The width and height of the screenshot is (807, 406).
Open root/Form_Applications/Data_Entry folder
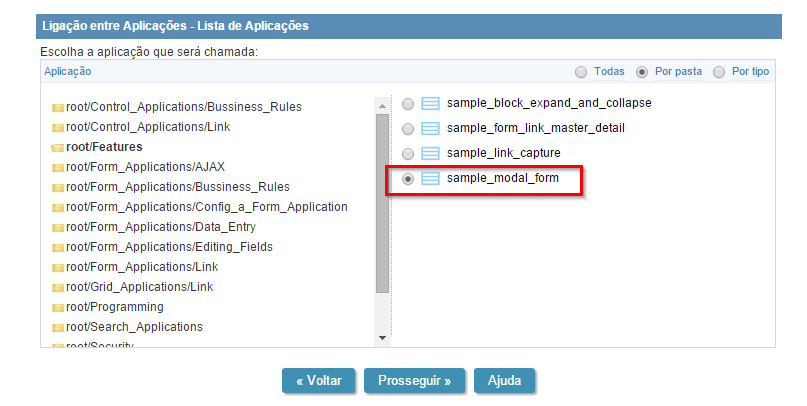click(154, 227)
